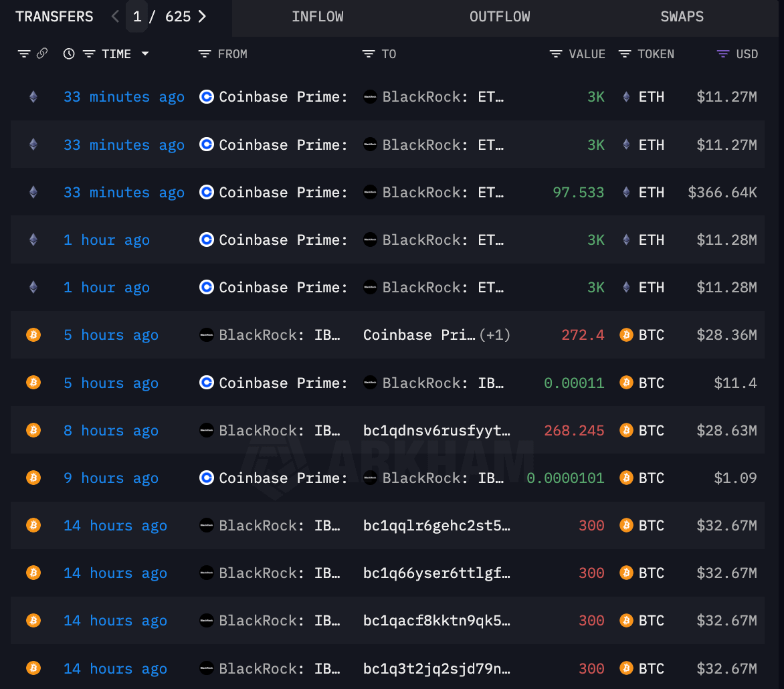Click address bc1qqlr6gehc2st5…

pyautogui.click(x=437, y=526)
